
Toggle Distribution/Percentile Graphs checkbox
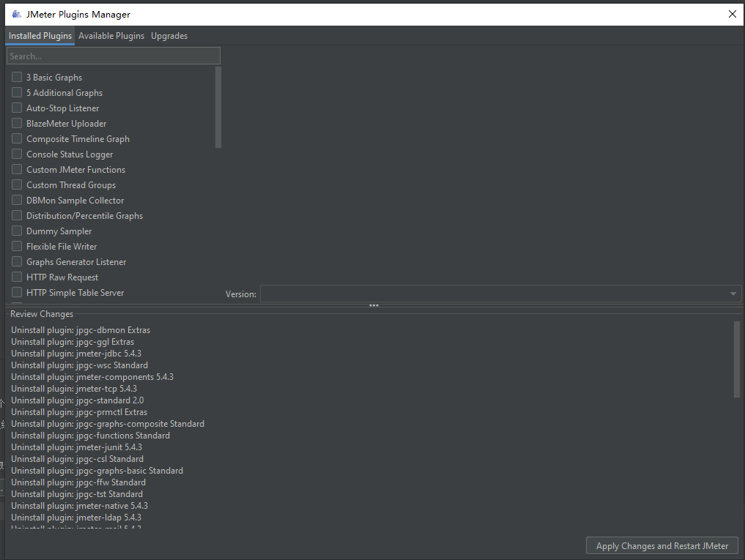[x=17, y=216]
